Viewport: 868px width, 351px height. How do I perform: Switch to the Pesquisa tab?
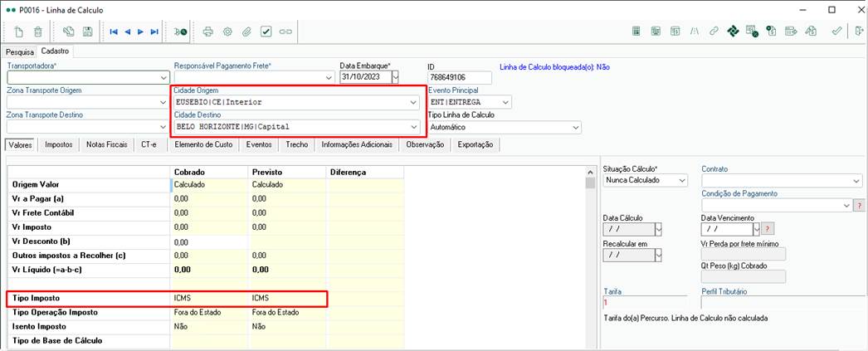[x=20, y=51]
